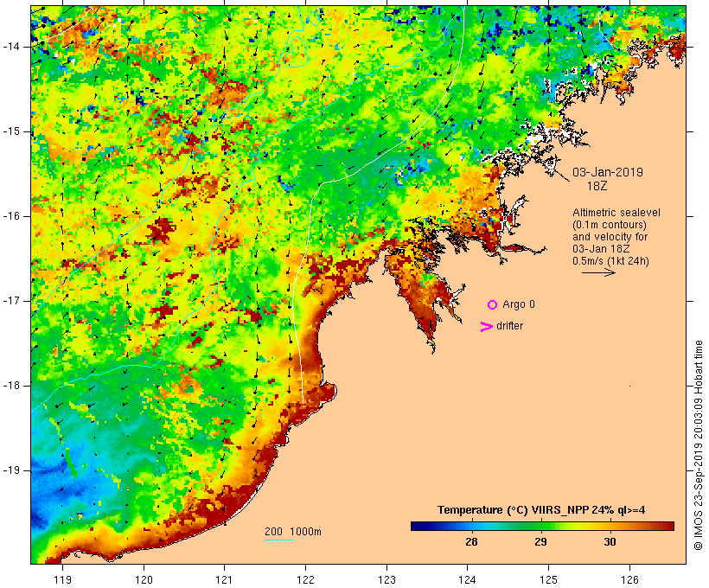Click the 'and velocity for' text
Viewport: 709px width, 588px height.
(x=610, y=237)
